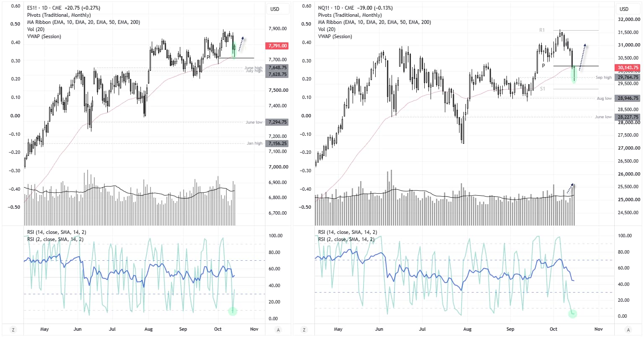Click the 28,946.75 price label
Viewport: 644px width, 337px height.
click(x=628, y=98)
